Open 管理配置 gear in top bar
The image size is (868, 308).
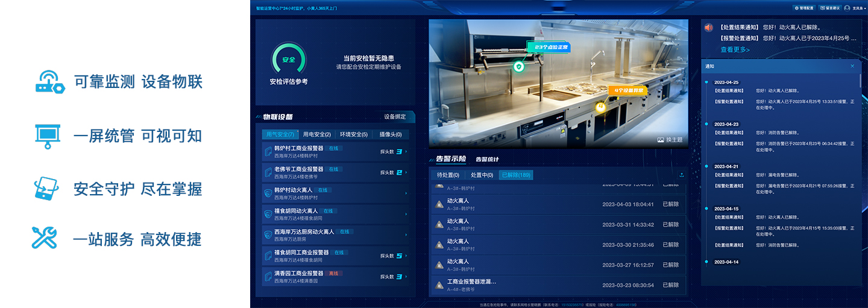point(804,8)
